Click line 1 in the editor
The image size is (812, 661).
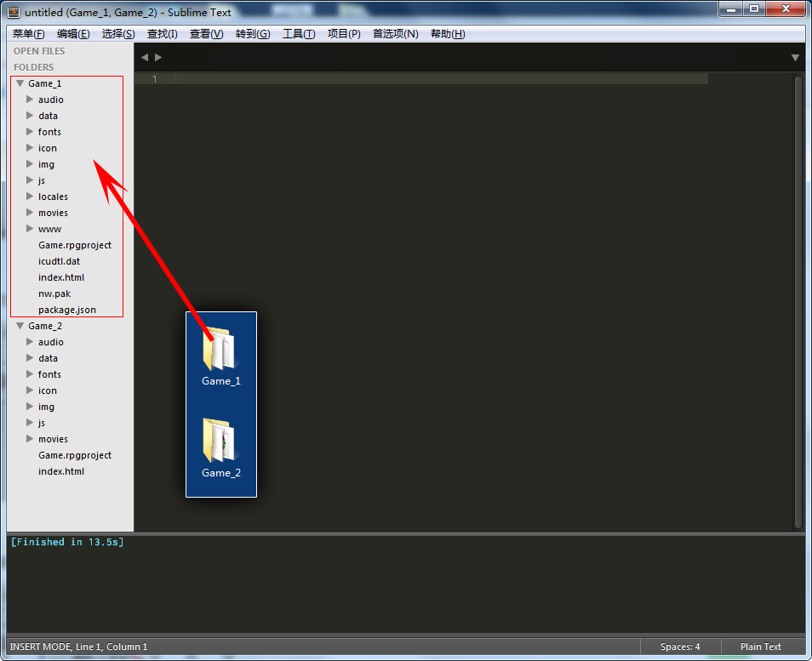pos(442,78)
